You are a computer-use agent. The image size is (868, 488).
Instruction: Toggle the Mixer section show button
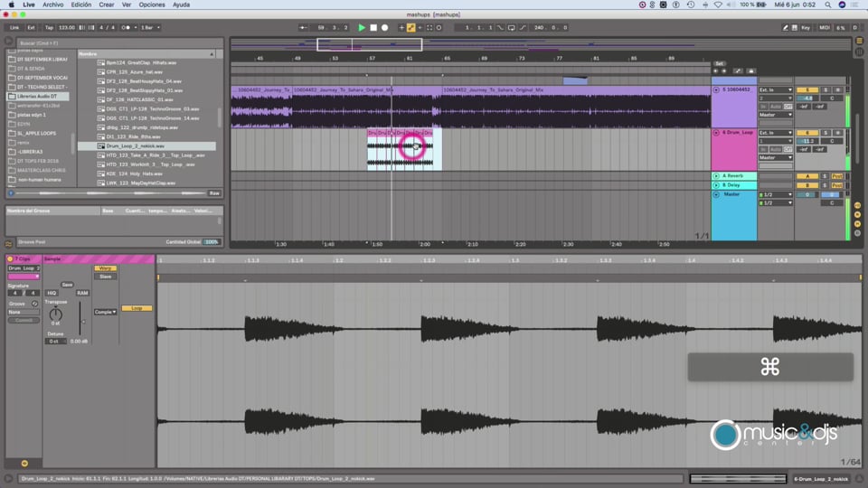click(857, 224)
